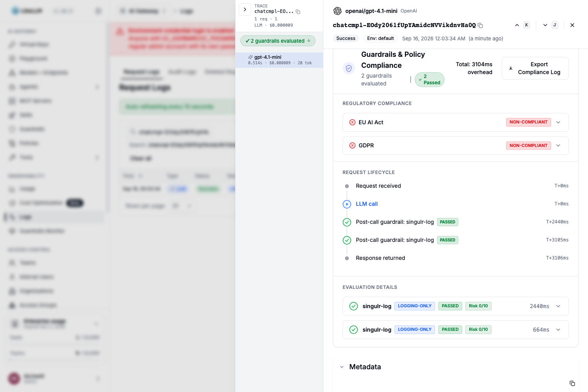Expand the EU AI Act compliance row
588x392 pixels.
pos(456,122)
